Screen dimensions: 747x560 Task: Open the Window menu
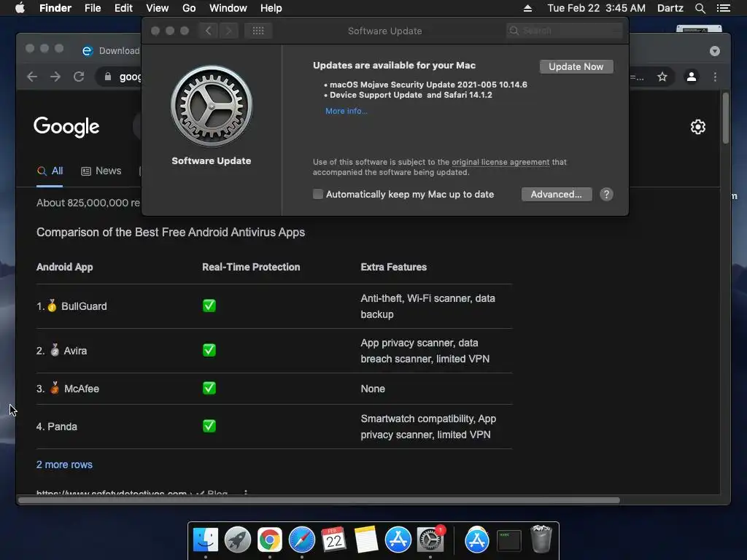228,8
